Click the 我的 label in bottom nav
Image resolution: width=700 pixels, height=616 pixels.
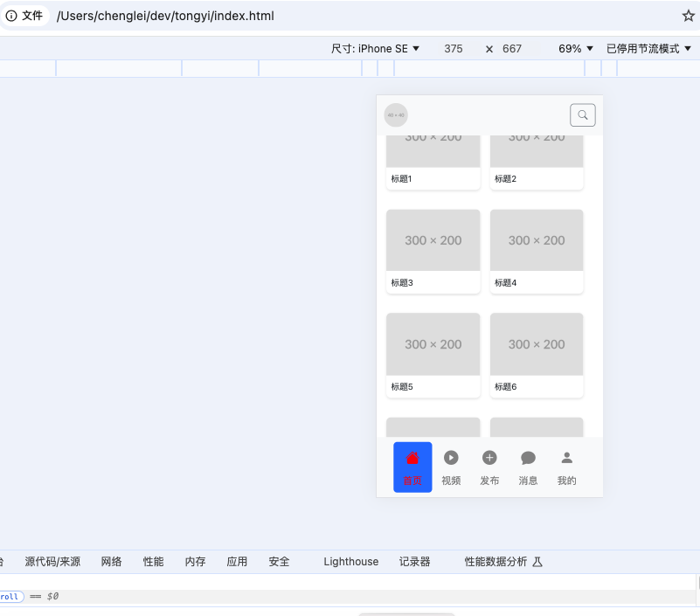[567, 481]
